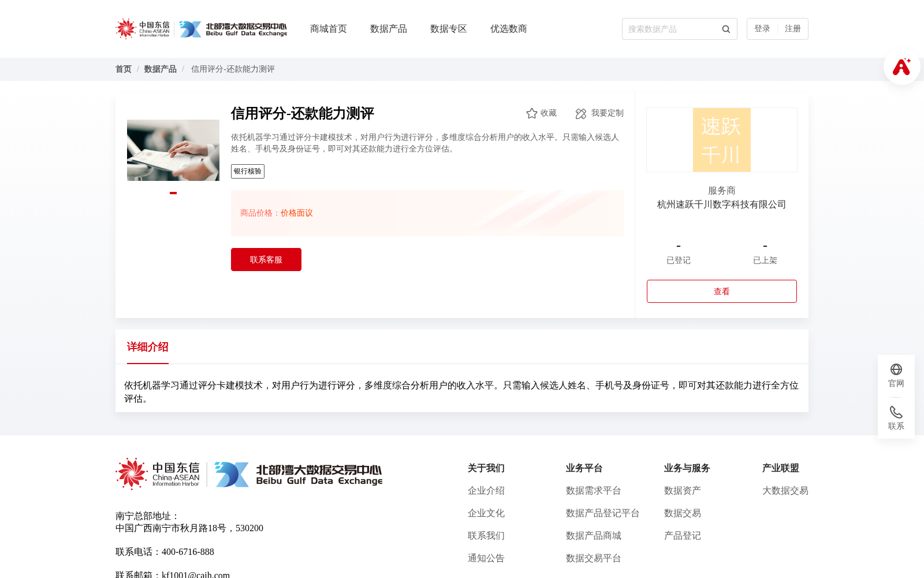Click the 联系客服 red button
The width and height of the screenshot is (924, 578).
[266, 260]
